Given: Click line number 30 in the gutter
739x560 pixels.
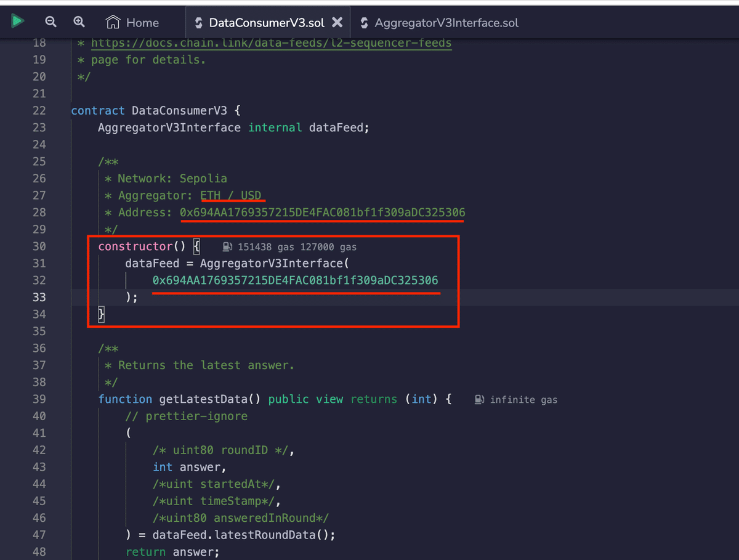Looking at the screenshot, I should [x=39, y=246].
